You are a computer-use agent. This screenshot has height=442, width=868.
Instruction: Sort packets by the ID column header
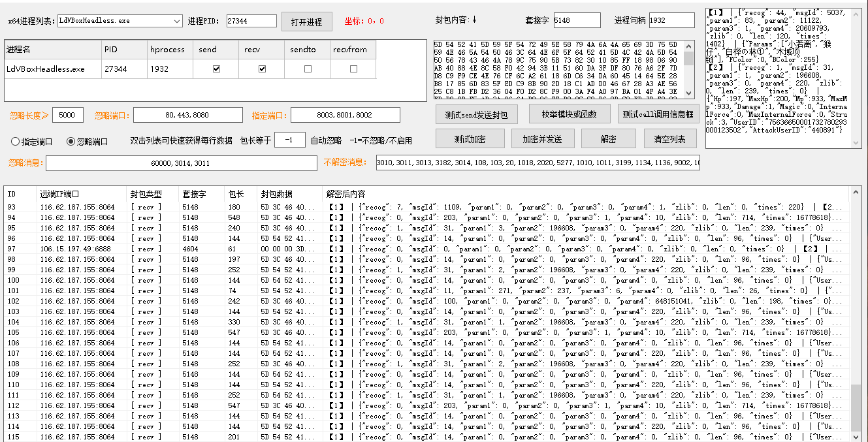pos(20,194)
